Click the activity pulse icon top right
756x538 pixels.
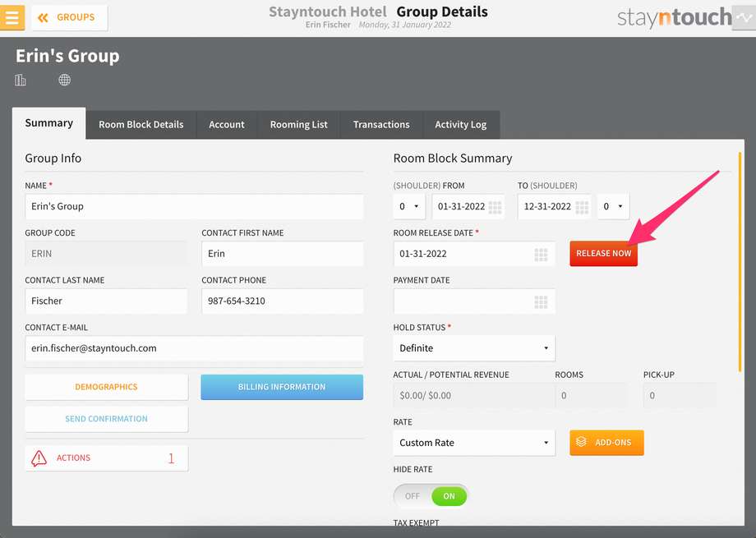point(744,18)
